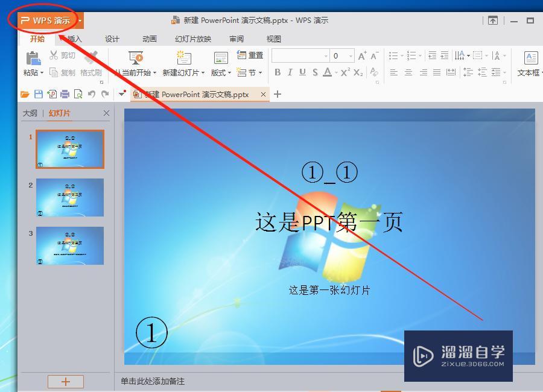Click the 单击此处添加备注 notes field
This screenshot has width=543, height=392.
pos(153,382)
